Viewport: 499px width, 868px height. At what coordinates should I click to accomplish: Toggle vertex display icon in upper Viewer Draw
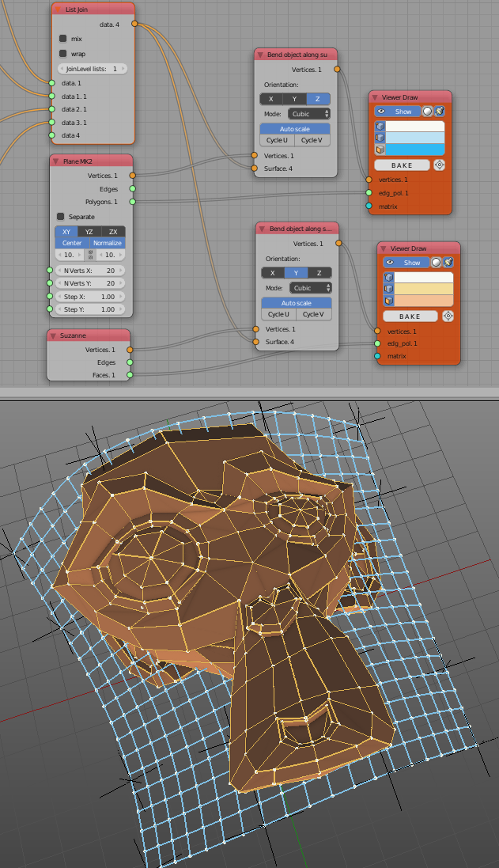(380, 127)
